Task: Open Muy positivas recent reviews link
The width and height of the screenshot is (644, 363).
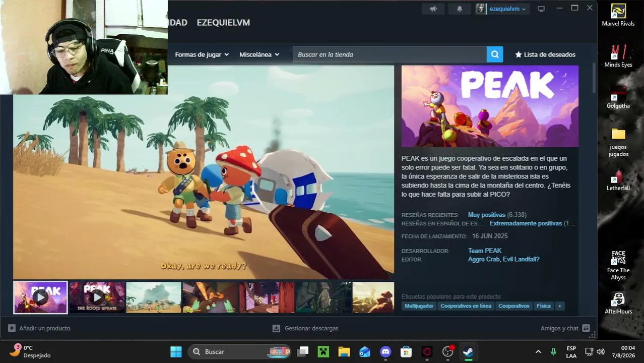Action: click(x=486, y=215)
